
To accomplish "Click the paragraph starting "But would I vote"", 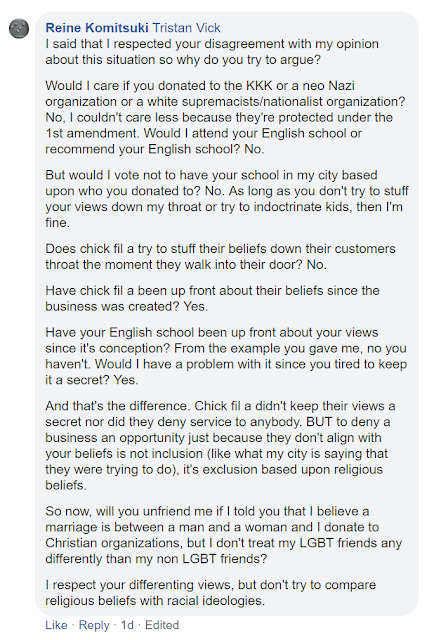I will [227, 199].
